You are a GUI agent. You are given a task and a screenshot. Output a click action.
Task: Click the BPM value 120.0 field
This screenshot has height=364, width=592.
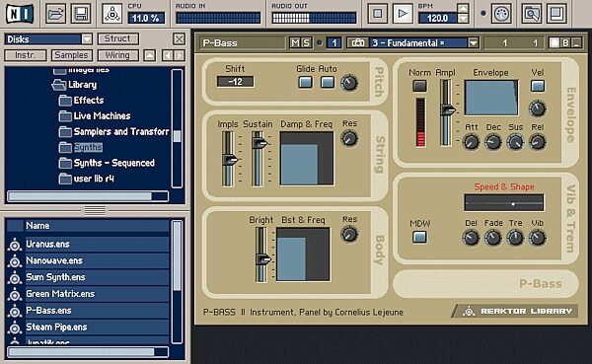click(437, 18)
